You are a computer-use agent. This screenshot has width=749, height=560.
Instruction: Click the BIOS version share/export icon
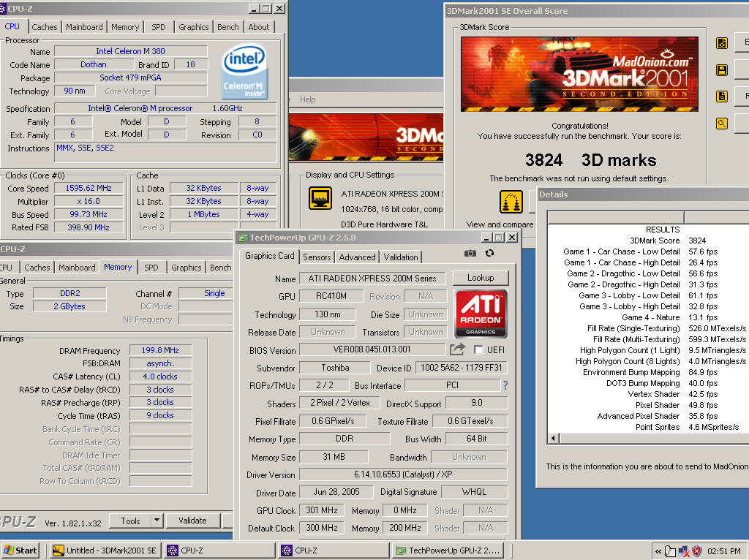coord(457,349)
